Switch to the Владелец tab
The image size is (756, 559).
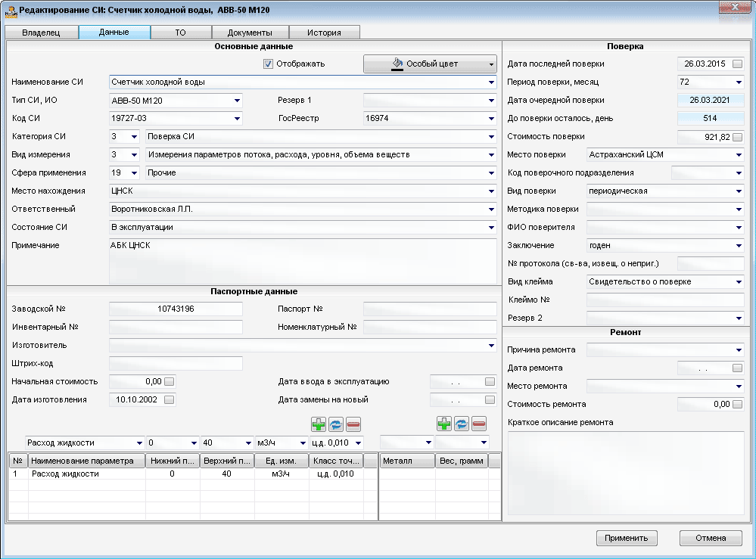pyautogui.click(x=42, y=33)
